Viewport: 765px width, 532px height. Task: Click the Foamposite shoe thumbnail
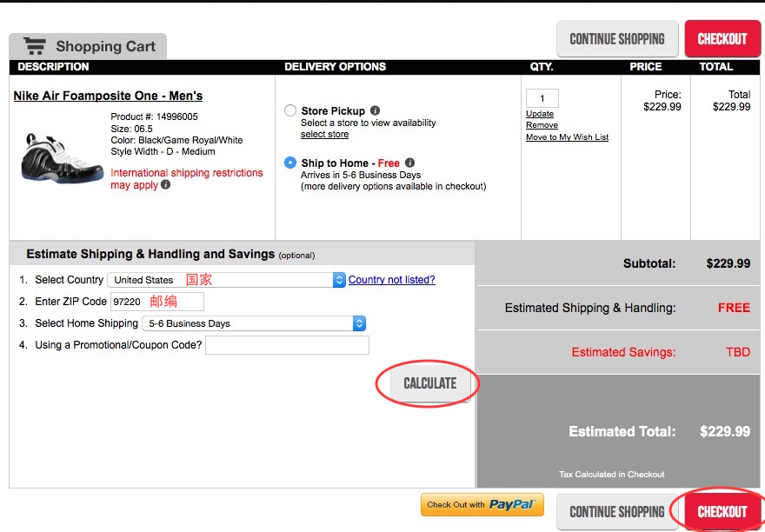(62, 160)
